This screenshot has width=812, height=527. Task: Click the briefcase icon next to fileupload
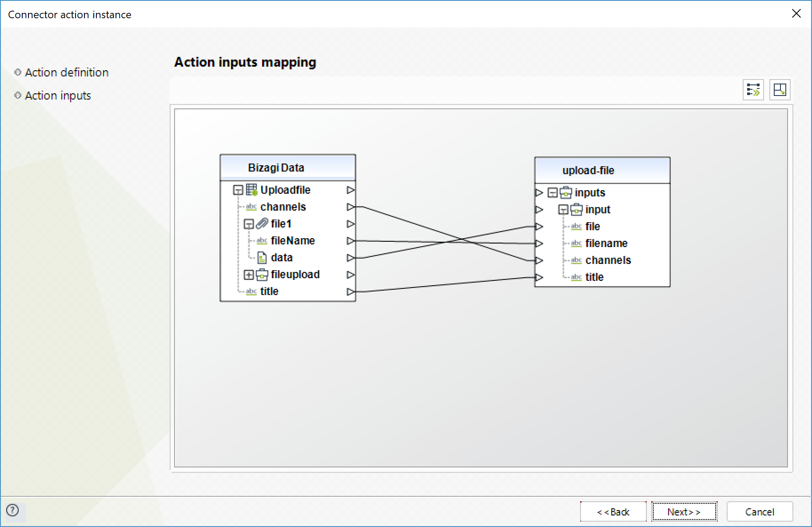(x=262, y=275)
